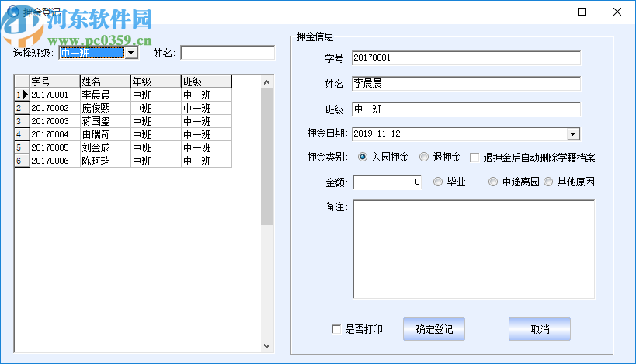636x364 pixels.
Task: Click cell 20170001 in the table
Action: (x=55, y=95)
